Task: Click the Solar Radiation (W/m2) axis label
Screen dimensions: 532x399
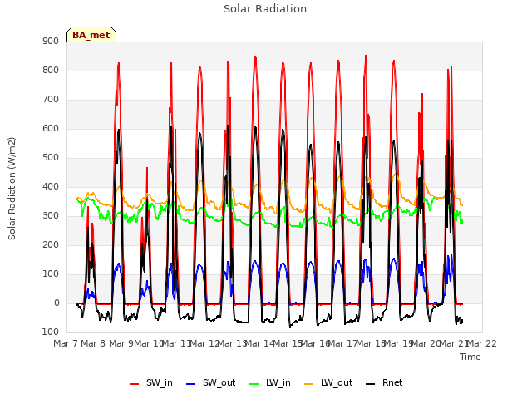Action: coord(12,189)
